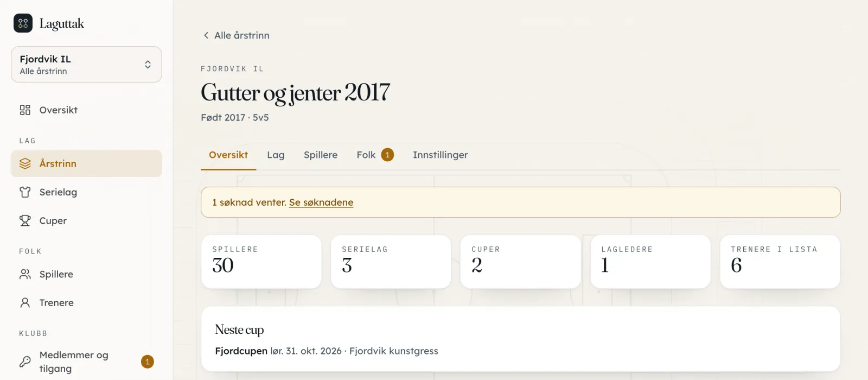Switch to the Innstillinger tab
868x380 pixels.
pyautogui.click(x=441, y=155)
